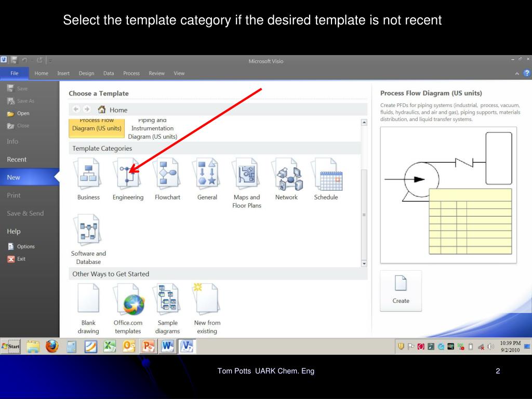The height and width of the screenshot is (399, 532).
Task: Collapse the ribbon with the caret
Action: 517,73
